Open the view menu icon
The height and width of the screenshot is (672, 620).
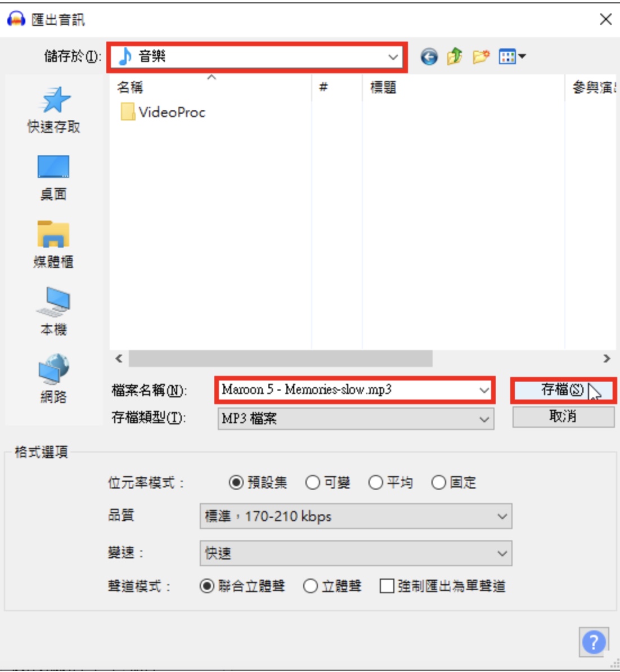pyautogui.click(x=512, y=56)
